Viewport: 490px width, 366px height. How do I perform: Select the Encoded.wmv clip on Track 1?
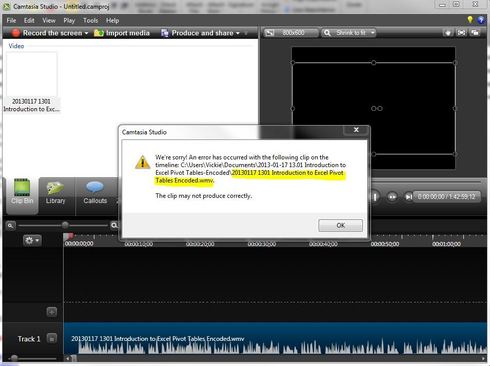pyautogui.click(x=275, y=338)
